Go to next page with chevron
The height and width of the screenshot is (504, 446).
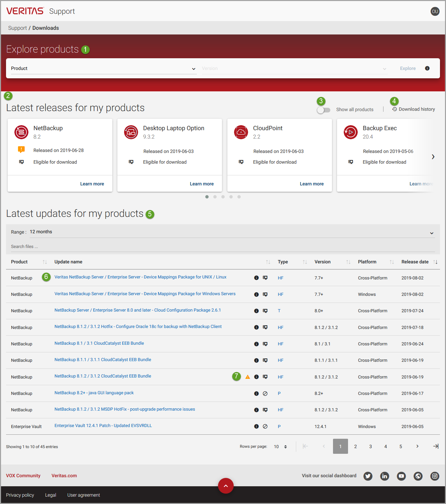pyautogui.click(x=417, y=446)
